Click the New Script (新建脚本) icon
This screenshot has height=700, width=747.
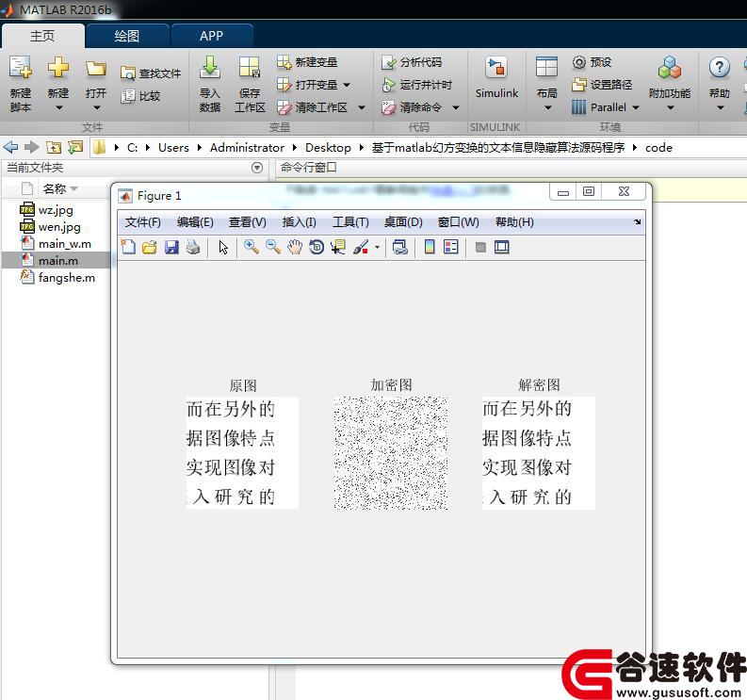pos(21,67)
